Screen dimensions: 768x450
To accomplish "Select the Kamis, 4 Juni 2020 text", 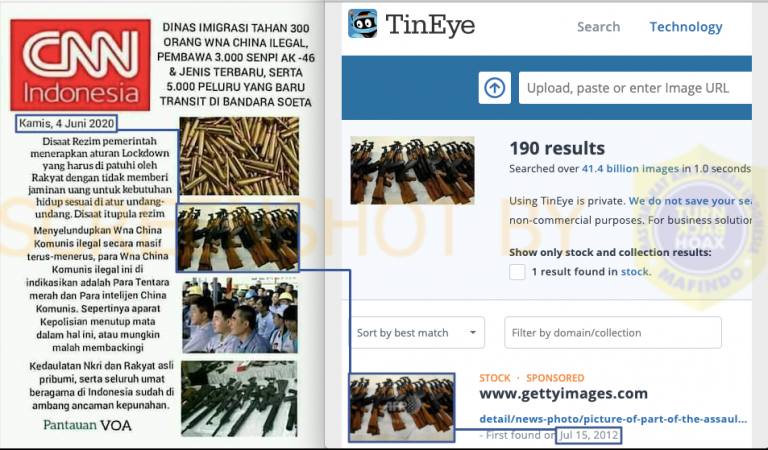I will (x=66, y=123).
